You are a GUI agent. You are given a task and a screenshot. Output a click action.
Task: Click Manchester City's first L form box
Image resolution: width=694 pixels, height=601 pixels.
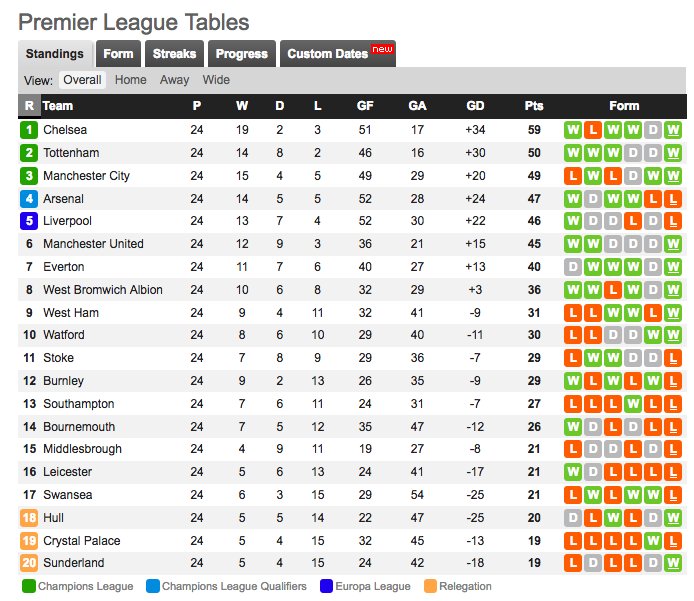(x=572, y=176)
